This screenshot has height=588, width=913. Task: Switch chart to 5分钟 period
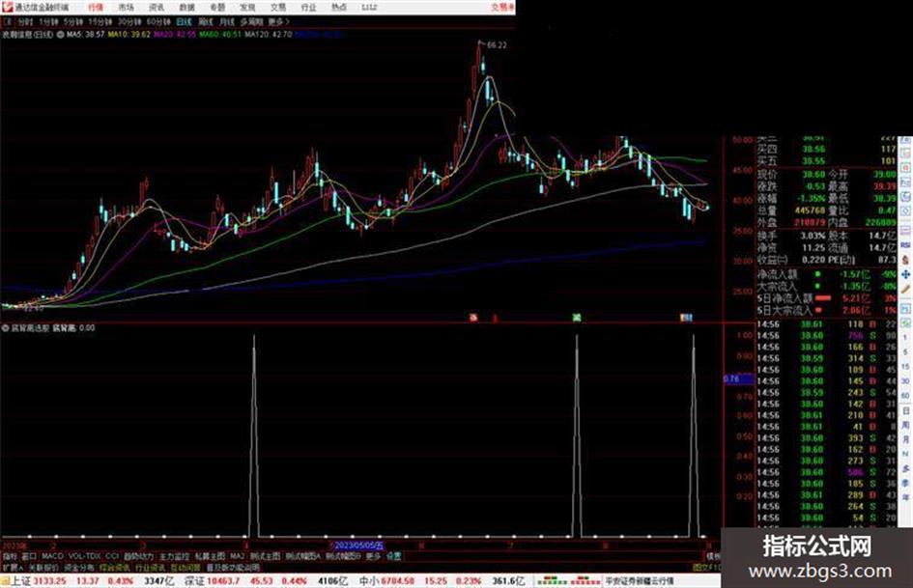(x=73, y=21)
